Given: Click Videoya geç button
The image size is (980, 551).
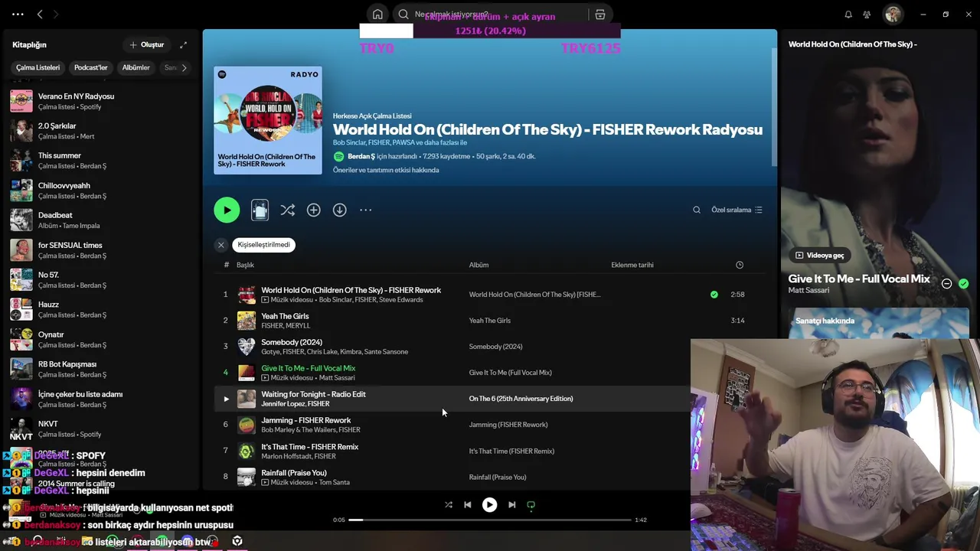Looking at the screenshot, I should pyautogui.click(x=819, y=256).
